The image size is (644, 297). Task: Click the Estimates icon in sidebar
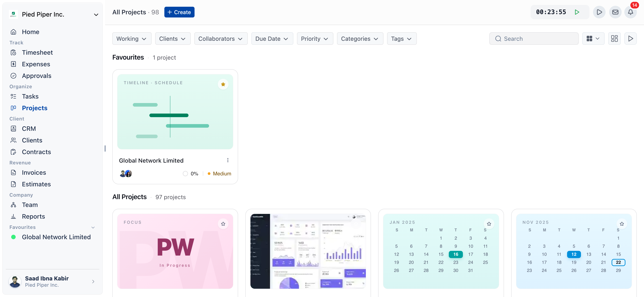pyautogui.click(x=13, y=184)
